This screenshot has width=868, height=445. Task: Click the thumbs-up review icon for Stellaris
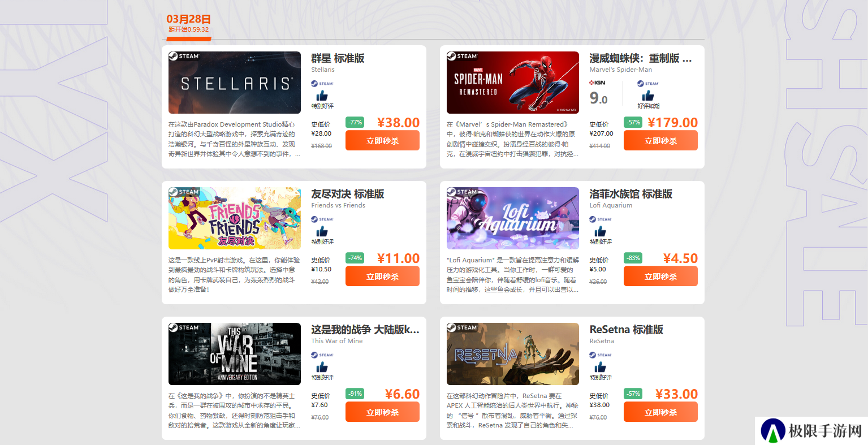tap(322, 96)
